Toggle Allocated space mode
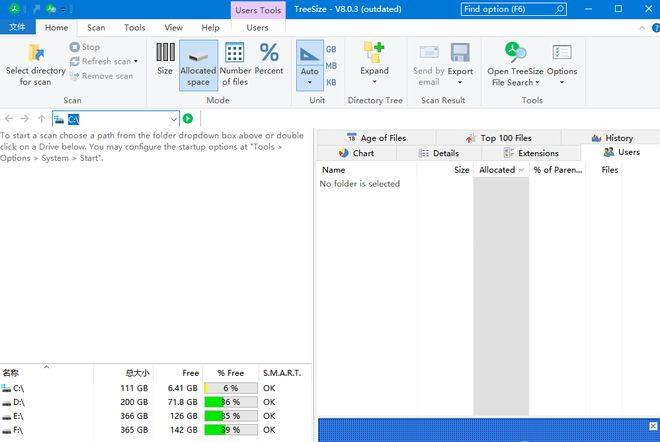Screen dimensions: 660x442 pos(198,65)
